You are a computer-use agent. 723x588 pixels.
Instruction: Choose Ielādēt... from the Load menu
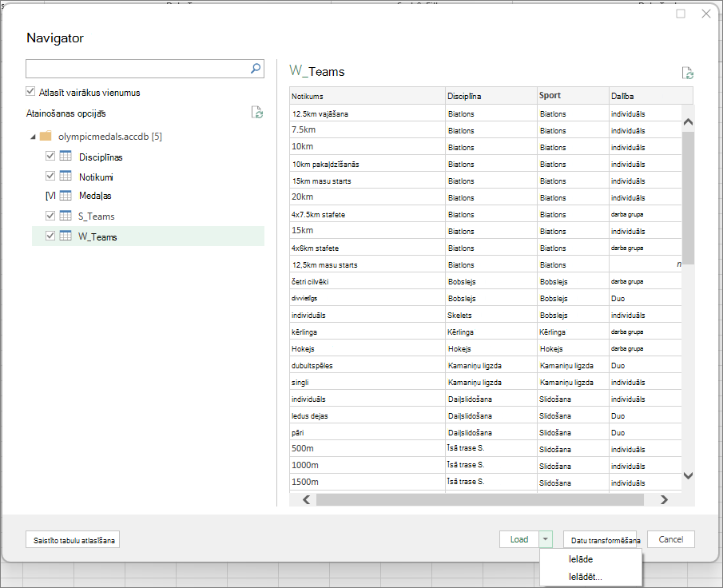(585, 577)
